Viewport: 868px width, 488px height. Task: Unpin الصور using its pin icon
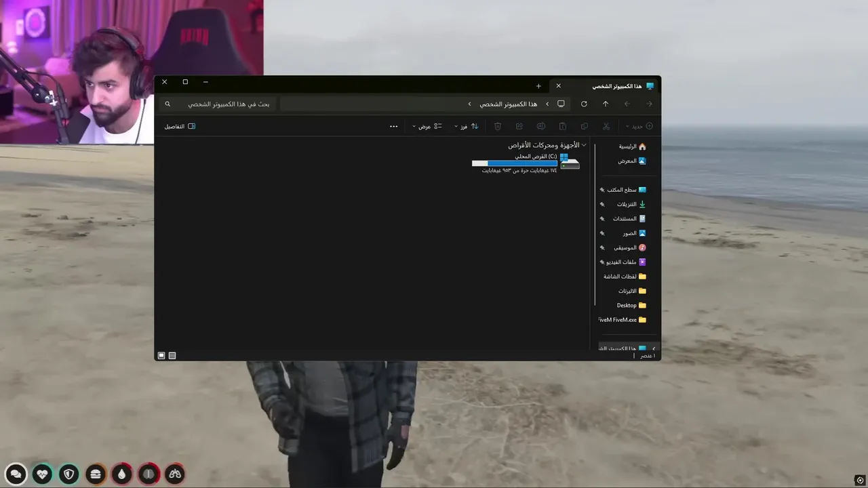point(601,233)
